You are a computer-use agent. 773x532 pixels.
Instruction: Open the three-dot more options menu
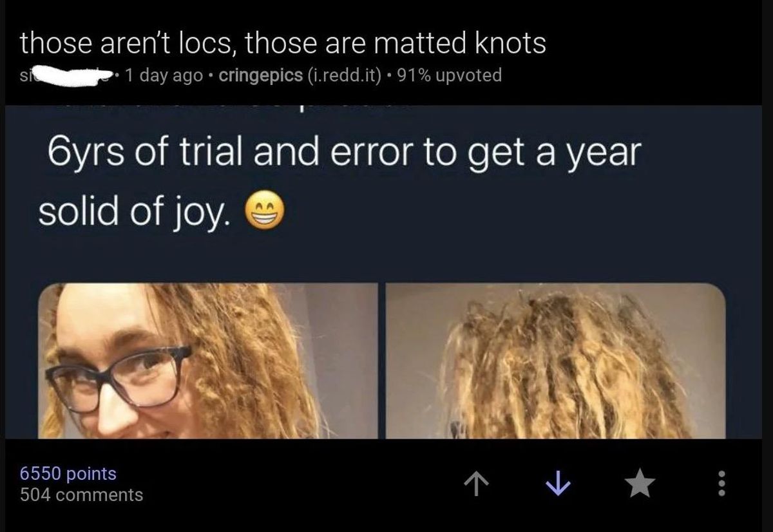click(721, 484)
